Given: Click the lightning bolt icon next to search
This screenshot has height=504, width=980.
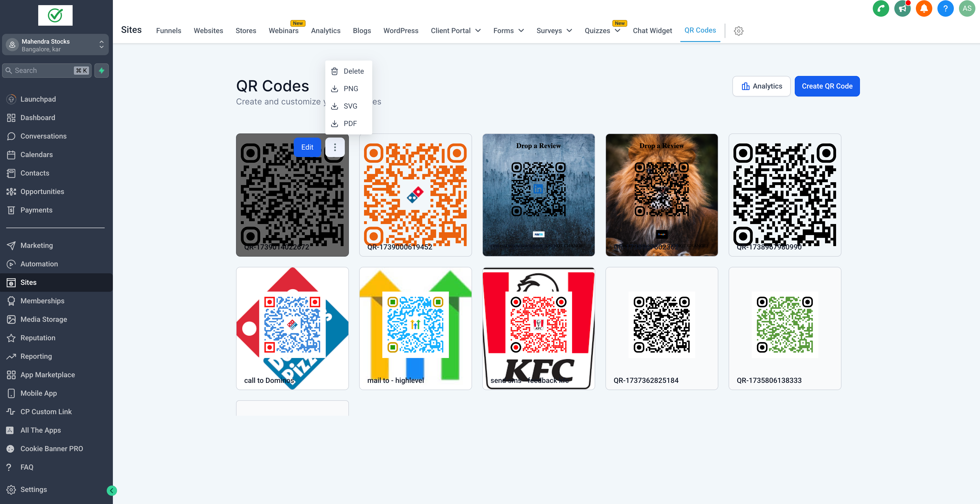Looking at the screenshot, I should [101, 70].
